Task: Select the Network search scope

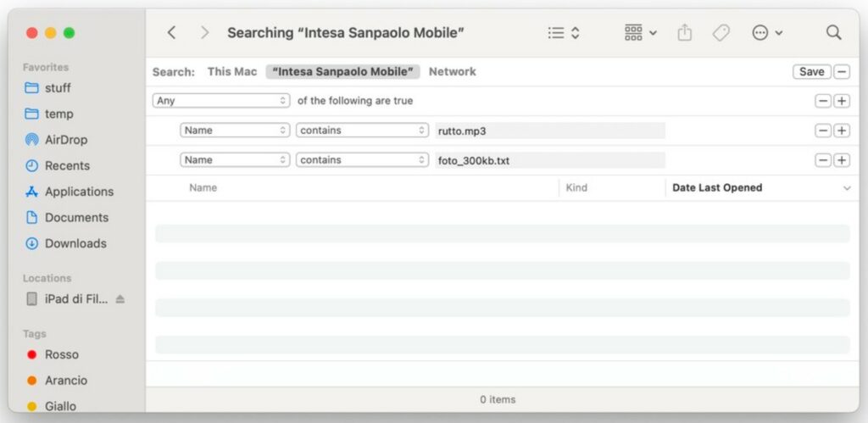Action: pos(452,72)
